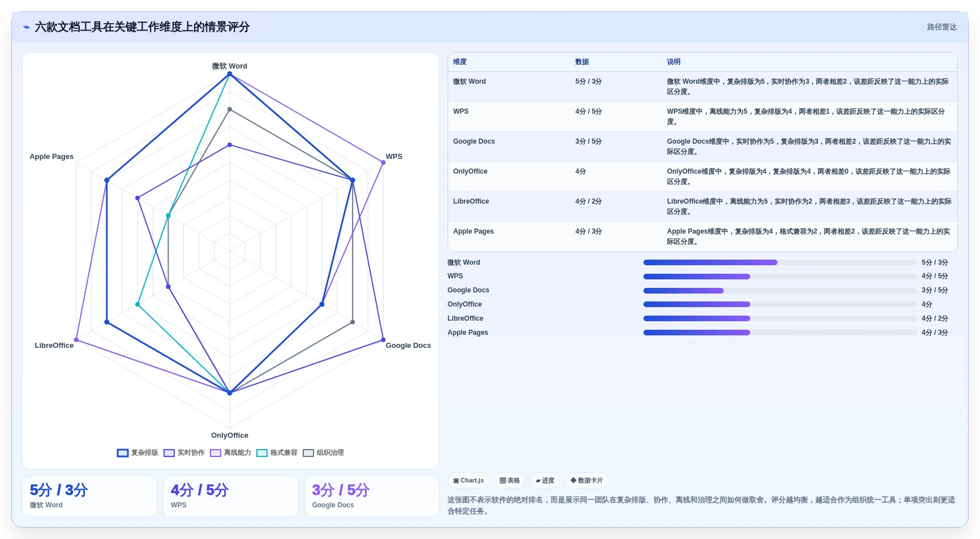Screen dimensions: 980x539
Task: Select the 微软 Word table row name
Action: click(470, 81)
